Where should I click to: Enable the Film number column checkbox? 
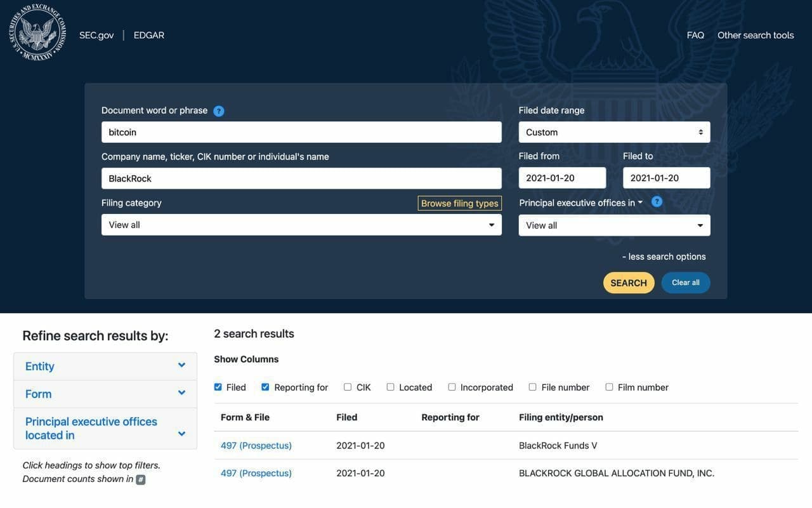pos(610,387)
